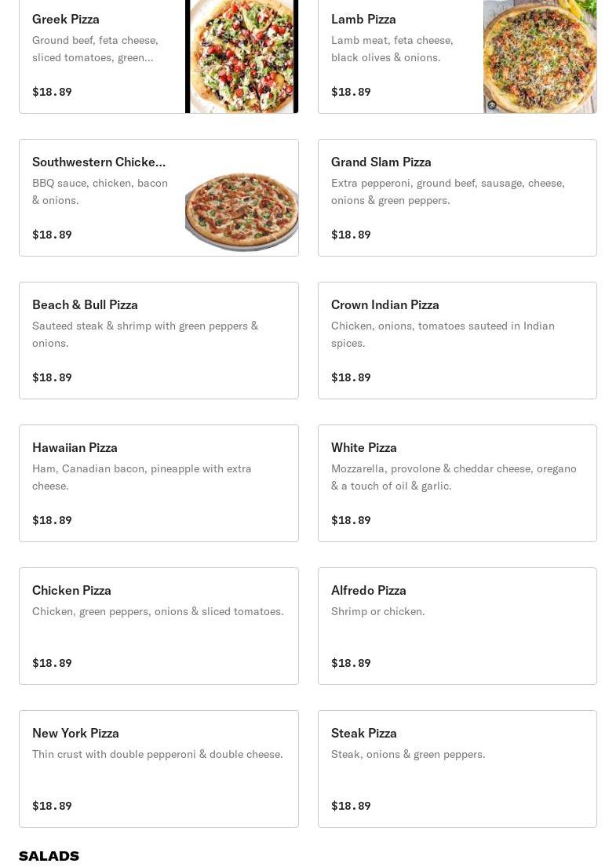Click the White Pizza description text
The width and height of the screenshot is (616, 867).
(454, 477)
